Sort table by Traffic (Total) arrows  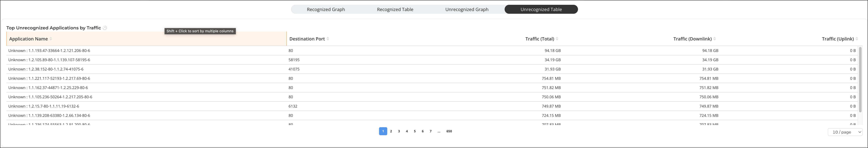pyautogui.click(x=557, y=39)
